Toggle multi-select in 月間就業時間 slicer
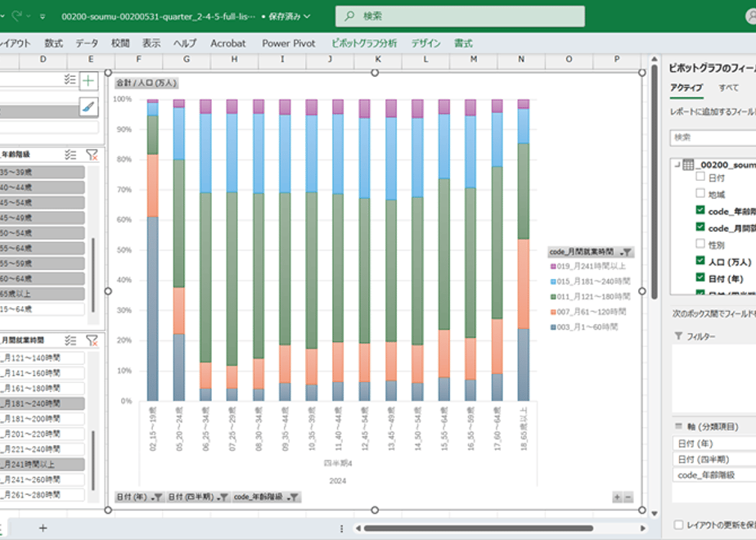Image resolution: width=756 pixels, height=540 pixels. pyautogui.click(x=70, y=340)
